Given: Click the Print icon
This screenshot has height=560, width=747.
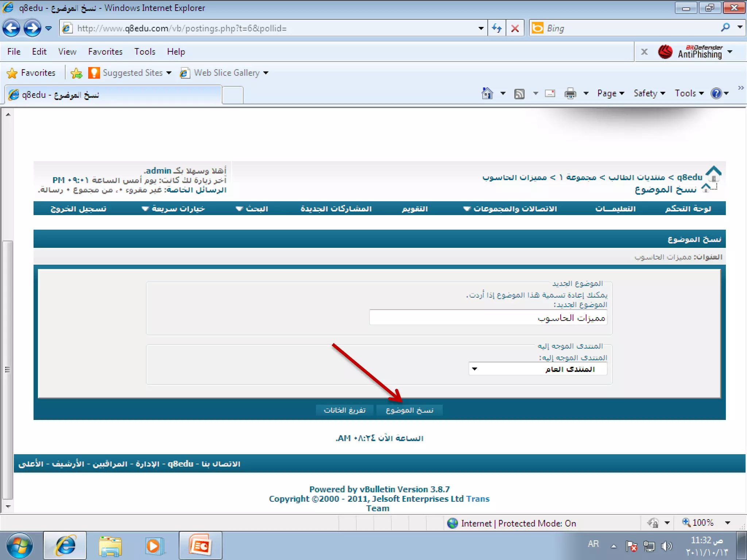Looking at the screenshot, I should [570, 94].
